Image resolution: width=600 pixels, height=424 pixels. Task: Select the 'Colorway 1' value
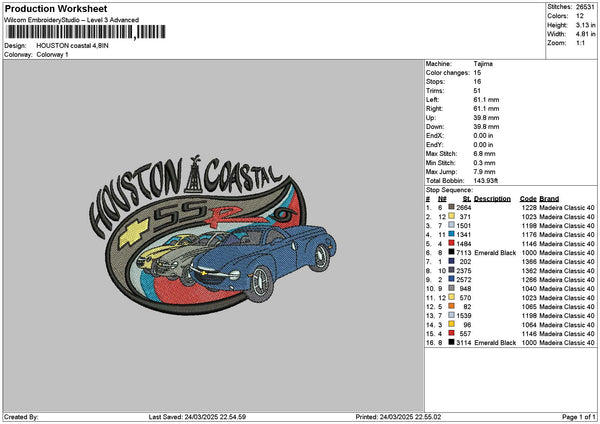[x=52, y=55]
